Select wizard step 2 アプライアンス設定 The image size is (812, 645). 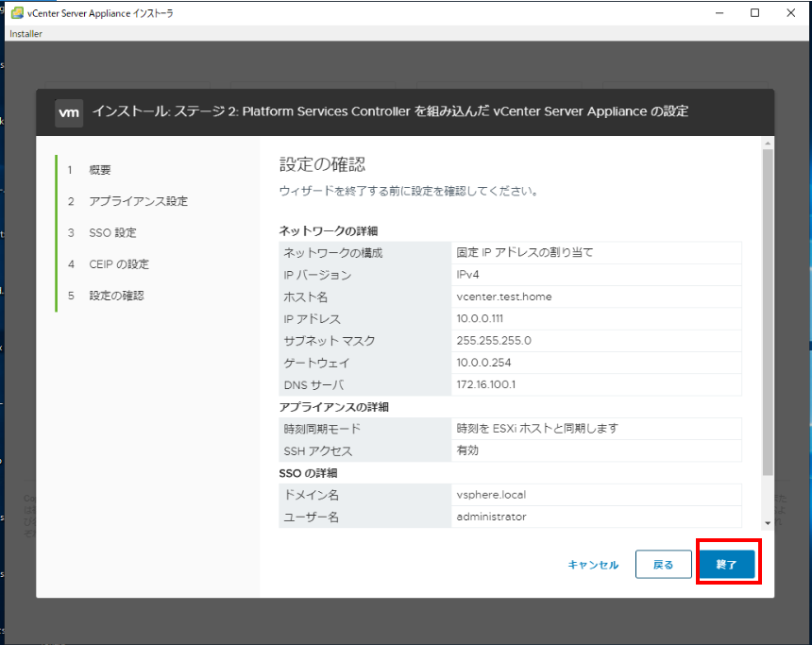point(127,201)
